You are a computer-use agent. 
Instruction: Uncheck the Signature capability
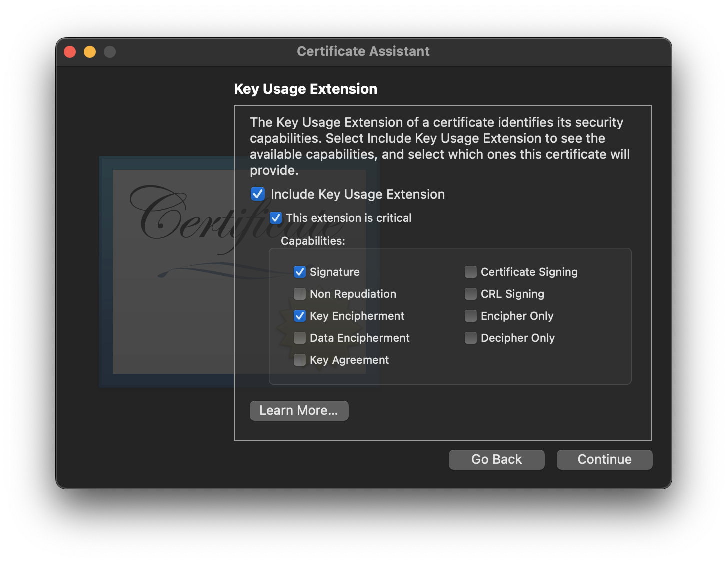300,272
